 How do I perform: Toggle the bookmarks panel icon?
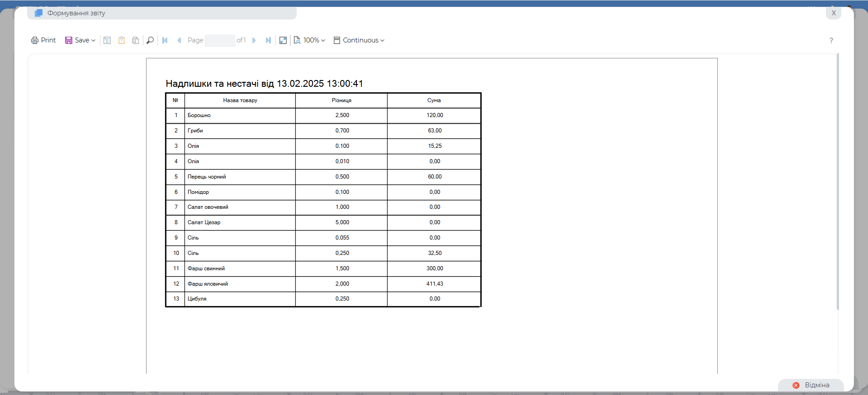pyautogui.click(x=107, y=40)
